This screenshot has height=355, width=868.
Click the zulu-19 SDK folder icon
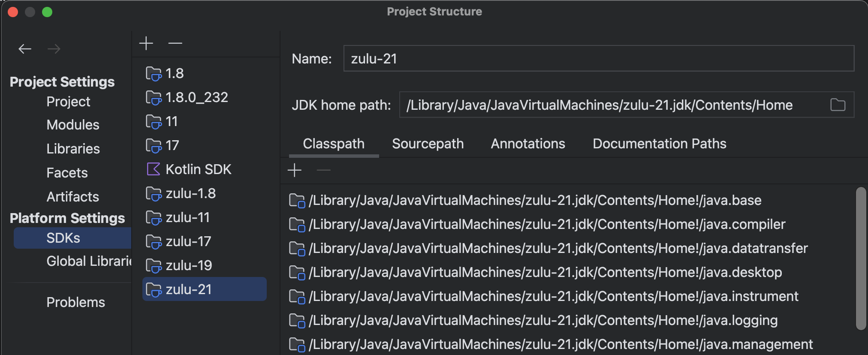[154, 266]
